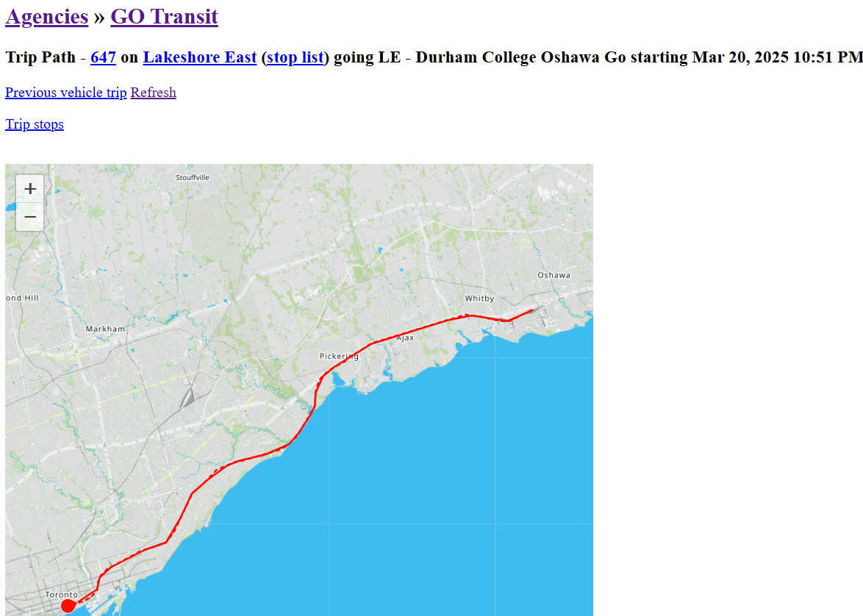Screen dimensions: 863x616
Task: Select the Whitby label on the map
Action: 479,298
